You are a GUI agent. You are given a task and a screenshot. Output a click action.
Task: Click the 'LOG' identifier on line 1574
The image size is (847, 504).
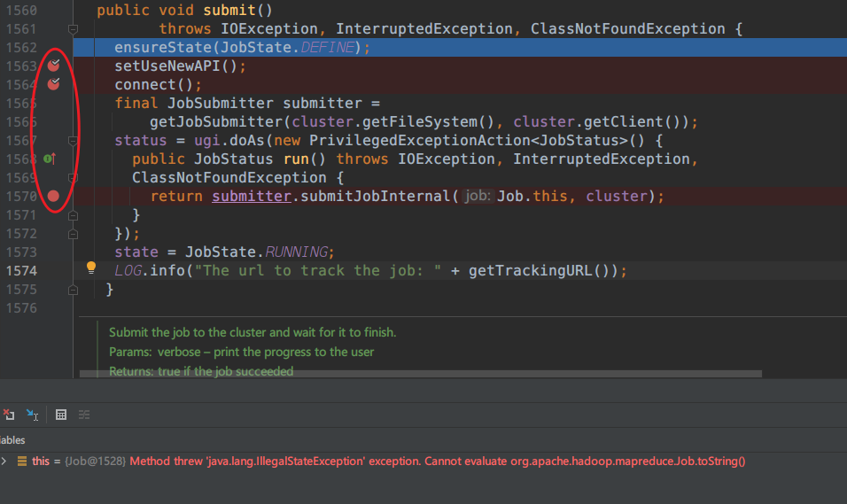pyautogui.click(x=128, y=271)
